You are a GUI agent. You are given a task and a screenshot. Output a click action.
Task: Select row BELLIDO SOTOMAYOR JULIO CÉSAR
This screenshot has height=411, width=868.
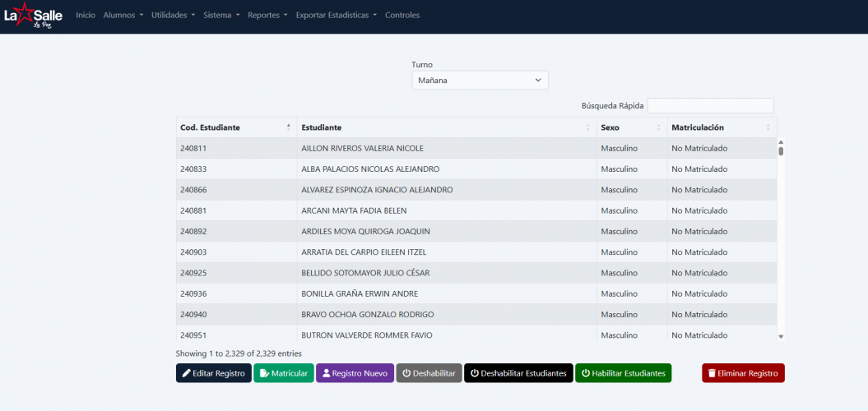click(x=476, y=273)
